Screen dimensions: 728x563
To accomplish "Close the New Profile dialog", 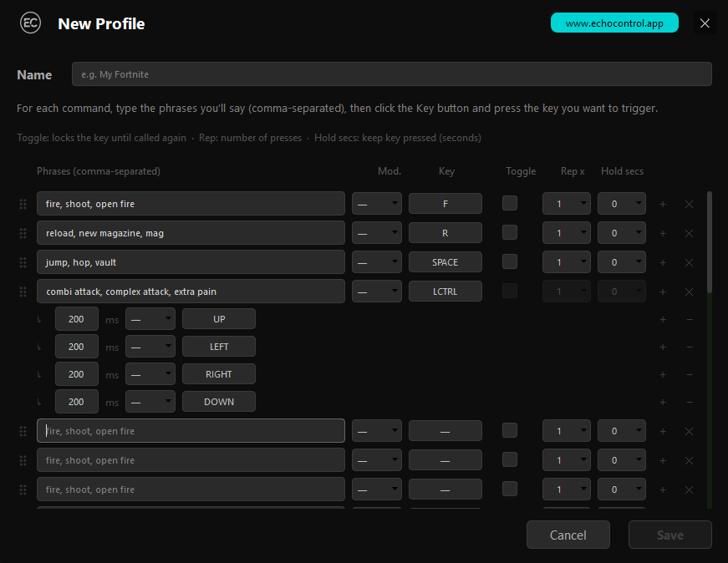I will pyautogui.click(x=705, y=23).
